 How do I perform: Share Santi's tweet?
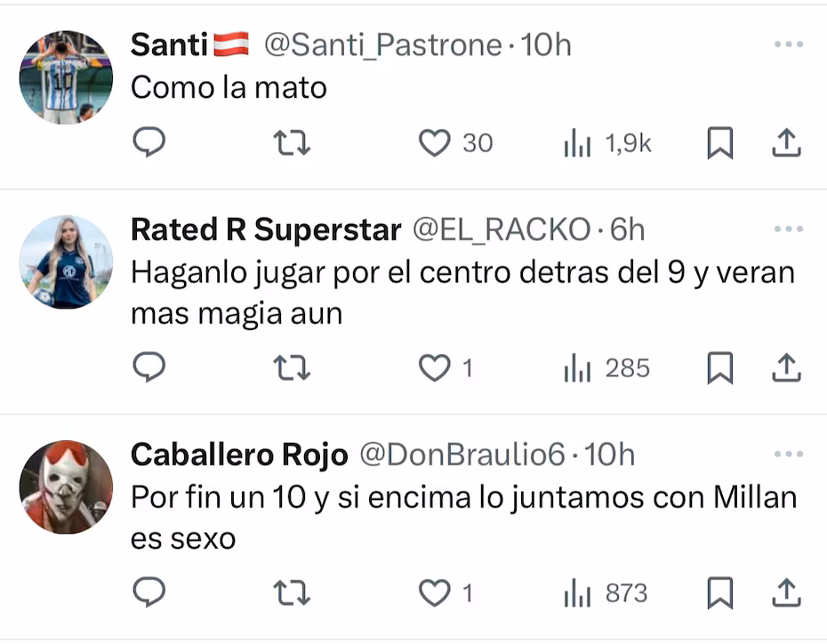(786, 143)
